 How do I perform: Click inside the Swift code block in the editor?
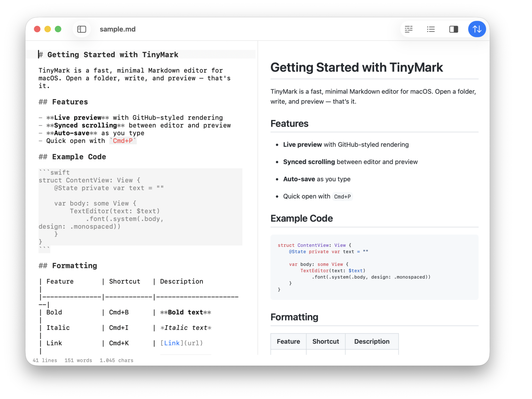pos(117,208)
